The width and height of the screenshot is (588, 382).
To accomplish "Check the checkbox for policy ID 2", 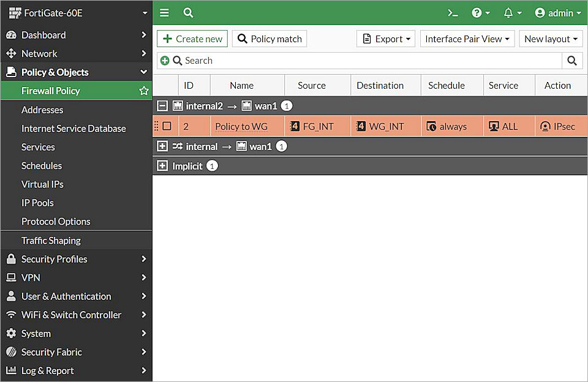I will [x=167, y=126].
